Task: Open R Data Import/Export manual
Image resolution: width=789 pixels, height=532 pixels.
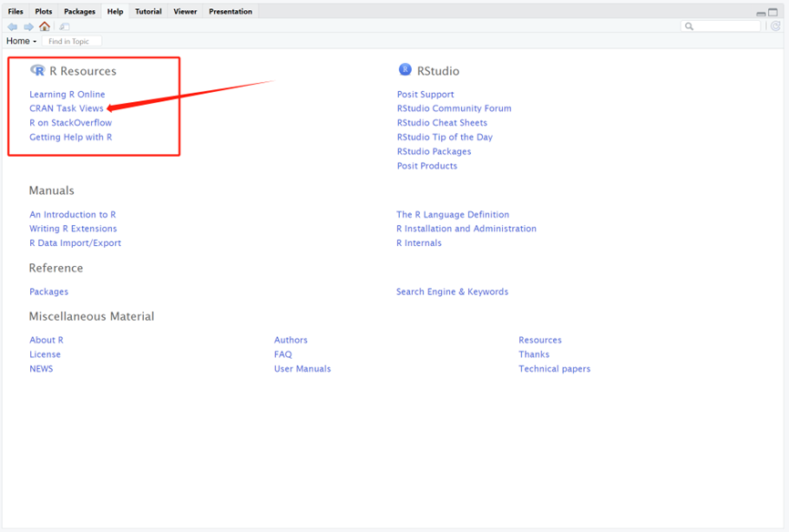Action: pos(75,243)
